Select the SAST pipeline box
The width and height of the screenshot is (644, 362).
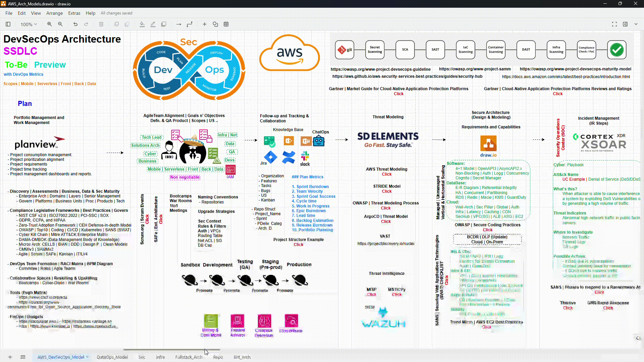click(435, 50)
